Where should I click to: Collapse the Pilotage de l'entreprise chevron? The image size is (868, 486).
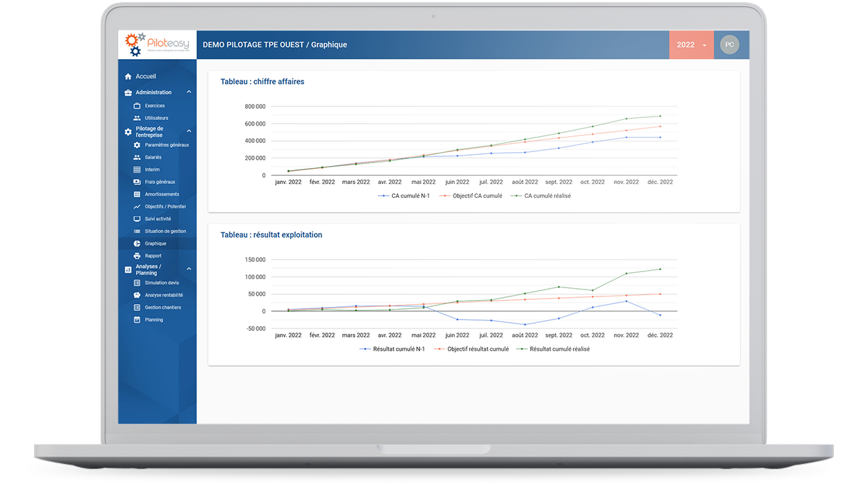click(x=189, y=131)
